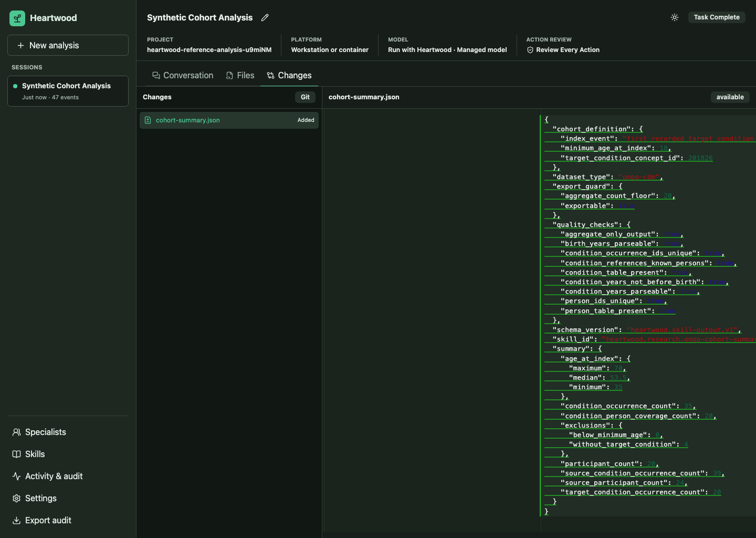Click the pencil icon to rename analysis
The width and height of the screenshot is (756, 538).
coord(265,18)
